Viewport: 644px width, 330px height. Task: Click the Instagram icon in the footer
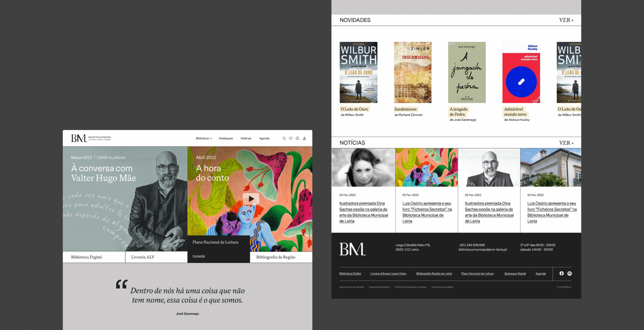570,273
